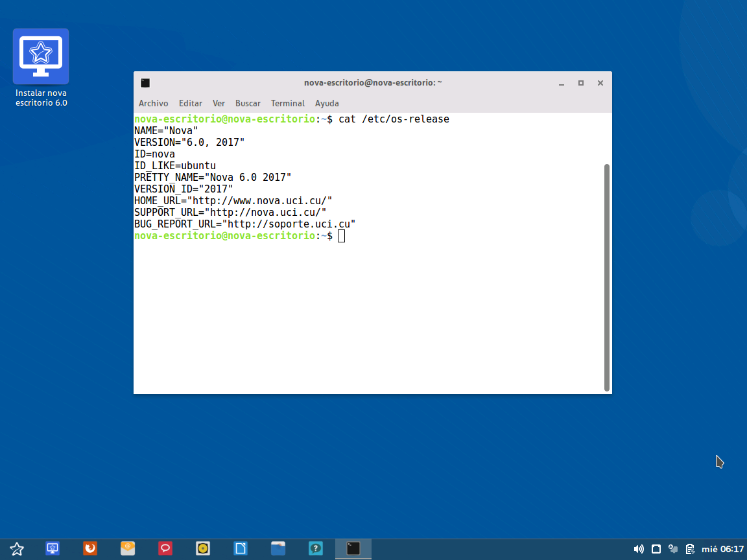Click the clock showing mié 06:17
747x560 pixels.
[x=722, y=549]
